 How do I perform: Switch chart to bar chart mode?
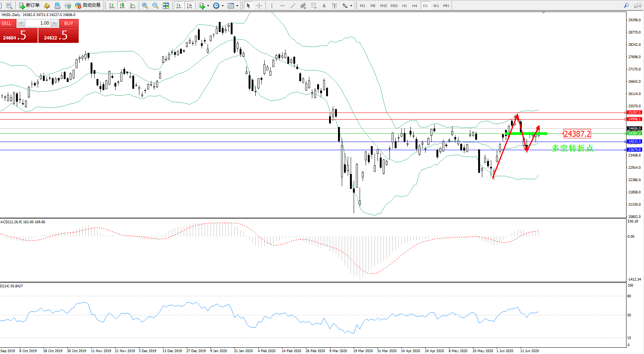pyautogui.click(x=111, y=6)
